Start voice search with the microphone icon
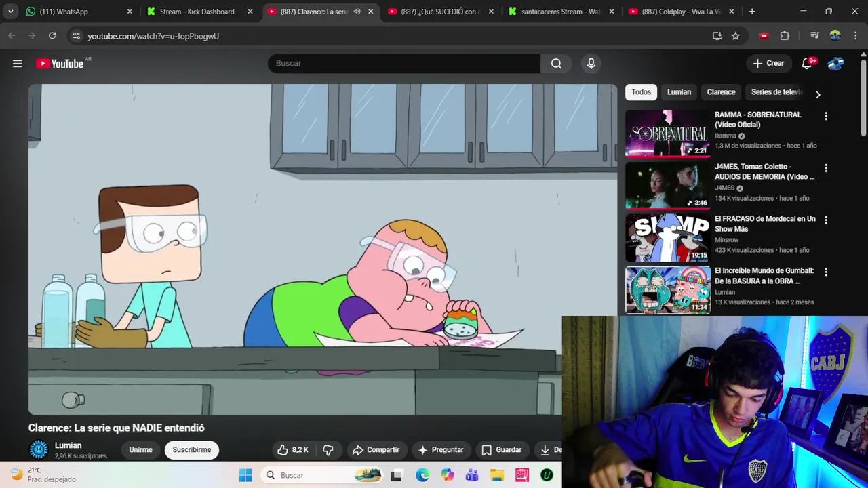868x488 pixels. tap(591, 63)
